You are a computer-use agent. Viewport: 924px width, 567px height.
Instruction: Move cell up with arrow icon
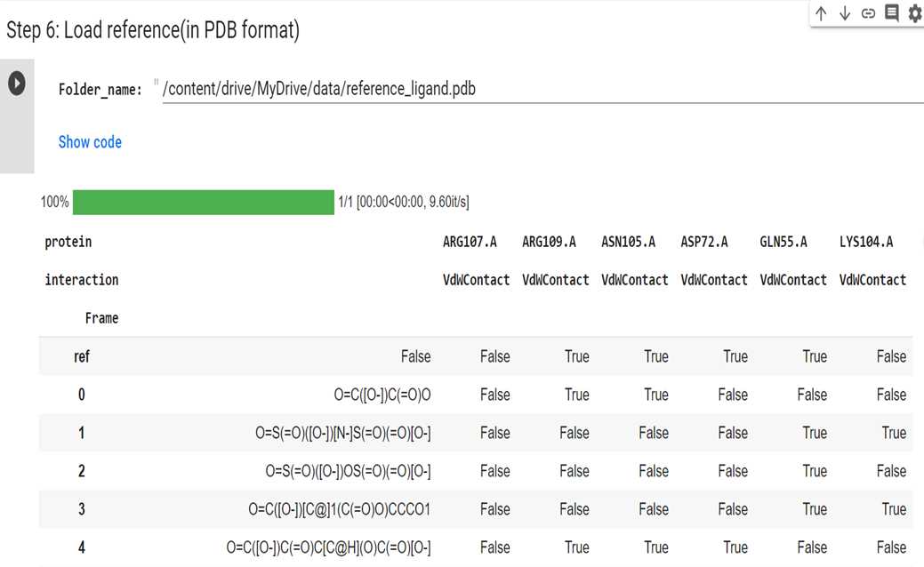pyautogui.click(x=821, y=13)
